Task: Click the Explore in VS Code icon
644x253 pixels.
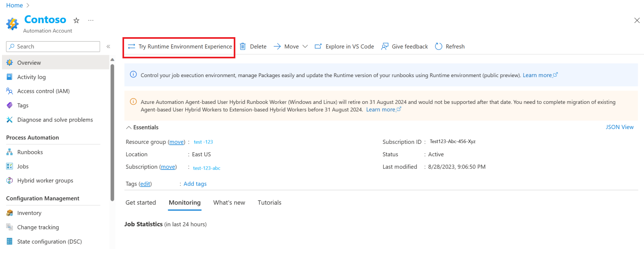Action: coord(318,46)
